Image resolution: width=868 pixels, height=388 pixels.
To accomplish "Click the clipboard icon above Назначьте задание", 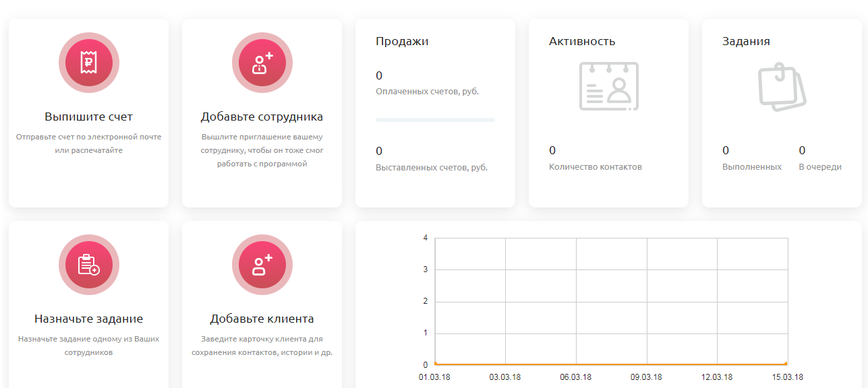I will (88, 265).
